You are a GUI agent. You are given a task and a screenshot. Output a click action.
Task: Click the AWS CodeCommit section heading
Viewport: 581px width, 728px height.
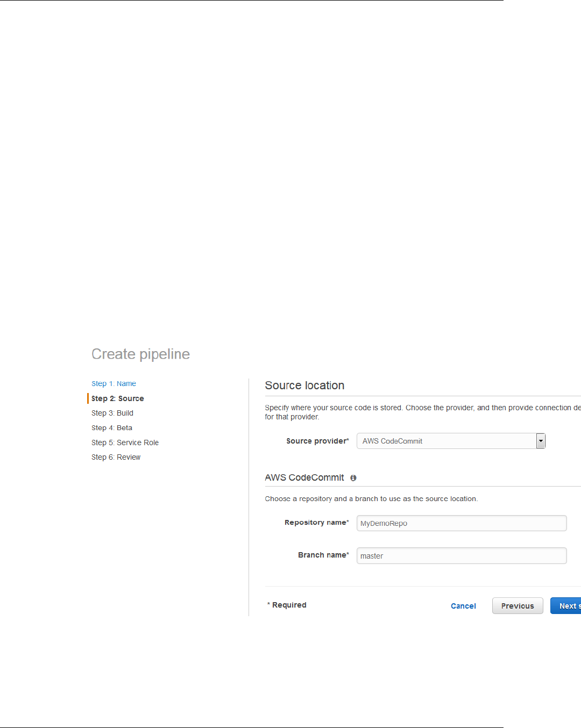304,477
